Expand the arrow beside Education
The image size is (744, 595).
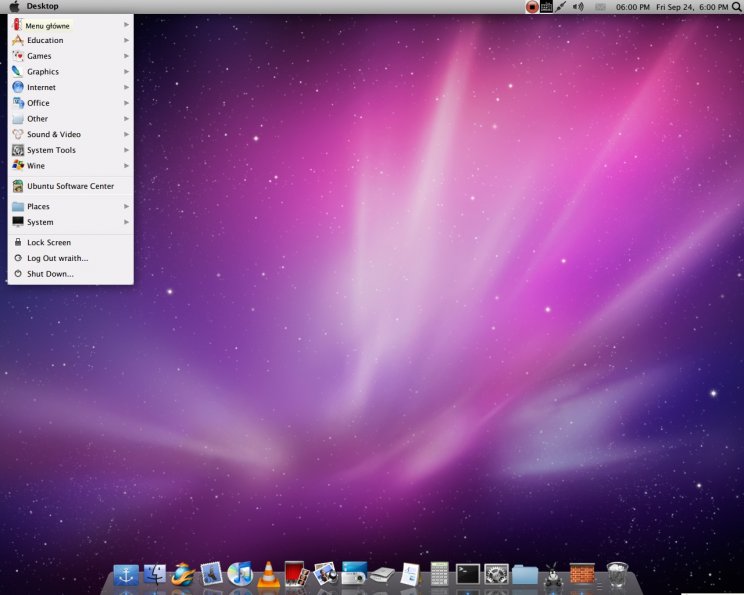(x=126, y=40)
